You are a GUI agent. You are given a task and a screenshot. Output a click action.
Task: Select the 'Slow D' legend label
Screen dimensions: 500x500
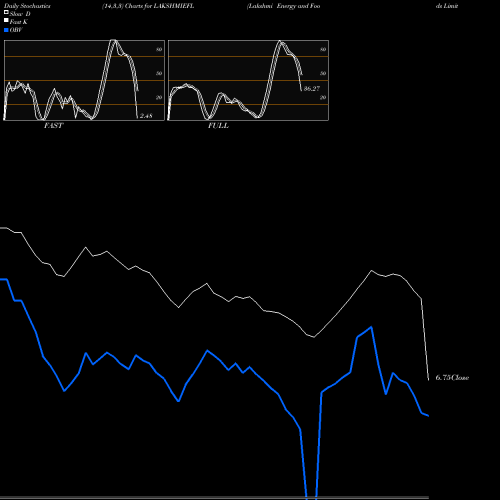[20, 14]
